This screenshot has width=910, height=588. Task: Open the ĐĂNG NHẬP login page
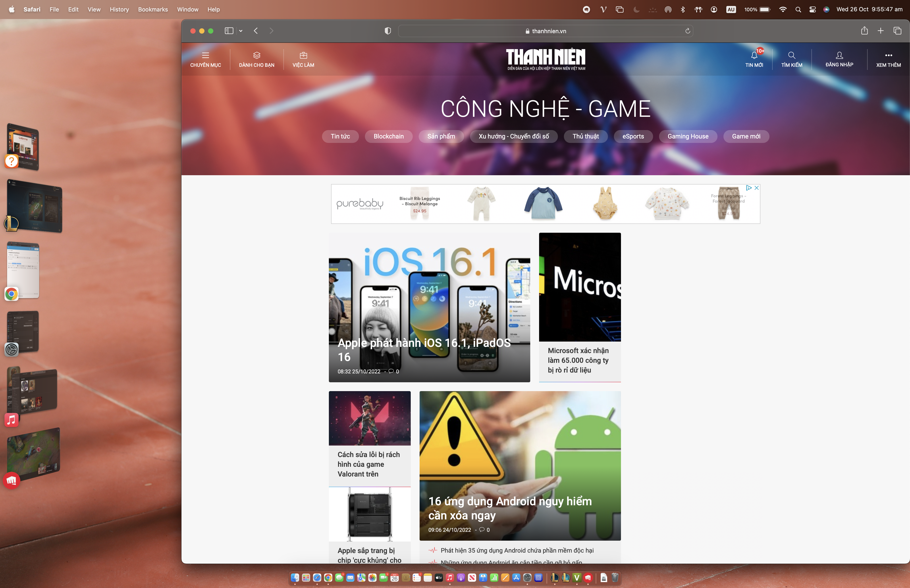[839, 60]
